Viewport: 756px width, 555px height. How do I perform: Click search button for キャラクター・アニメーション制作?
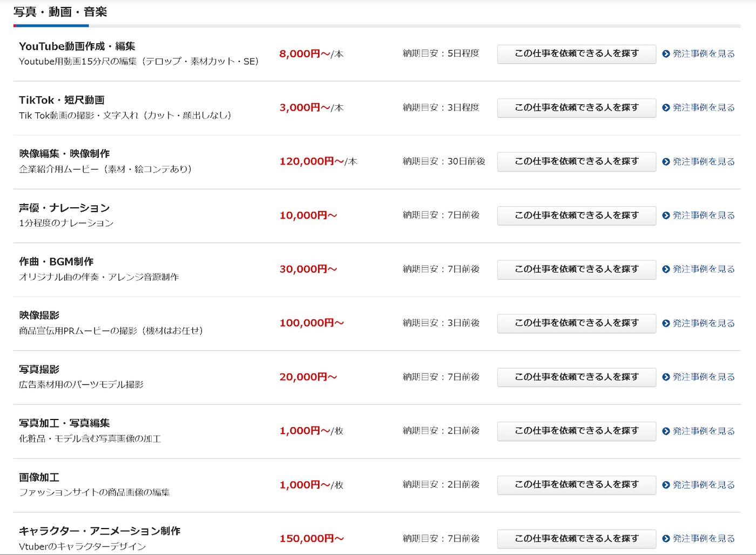click(x=576, y=538)
